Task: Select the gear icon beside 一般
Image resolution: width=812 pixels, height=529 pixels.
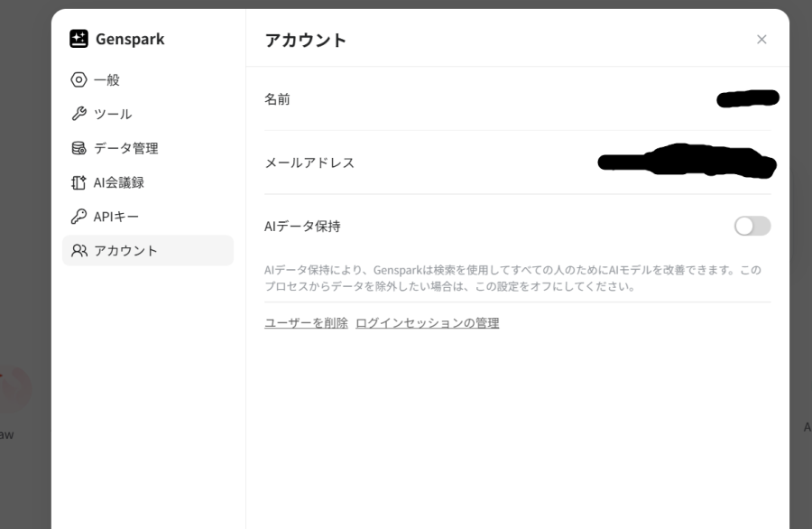Action: pos(78,79)
